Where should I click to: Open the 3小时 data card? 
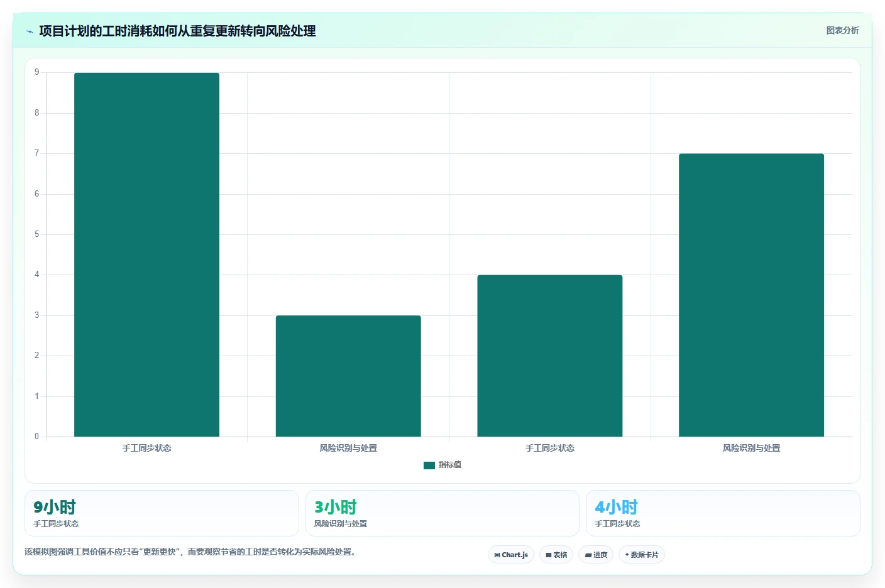[x=442, y=513]
